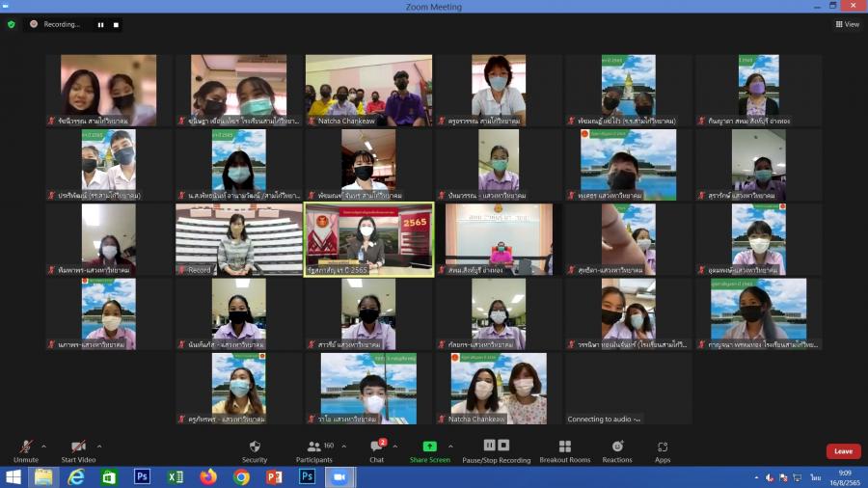Open the Participants panel
The height and width of the screenshot is (488, 868).
(314, 448)
